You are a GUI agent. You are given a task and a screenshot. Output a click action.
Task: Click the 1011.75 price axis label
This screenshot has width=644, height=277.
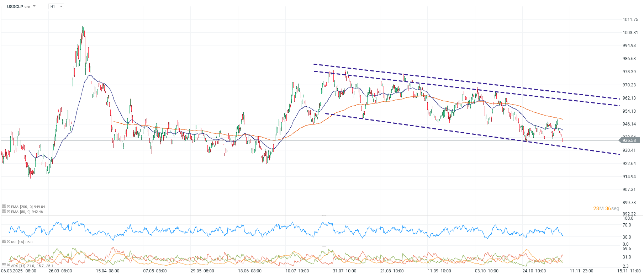[x=630, y=20]
